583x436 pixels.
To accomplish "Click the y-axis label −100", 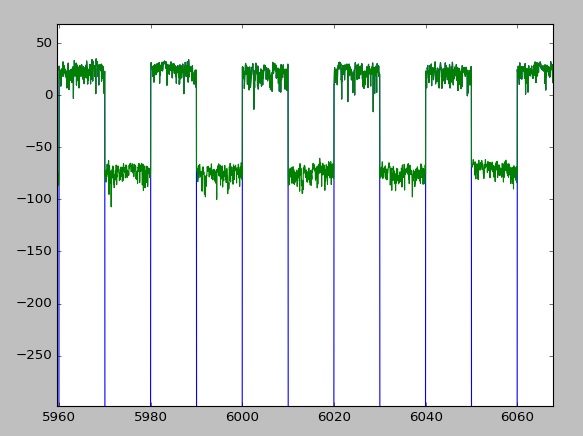I will [x=35, y=199].
